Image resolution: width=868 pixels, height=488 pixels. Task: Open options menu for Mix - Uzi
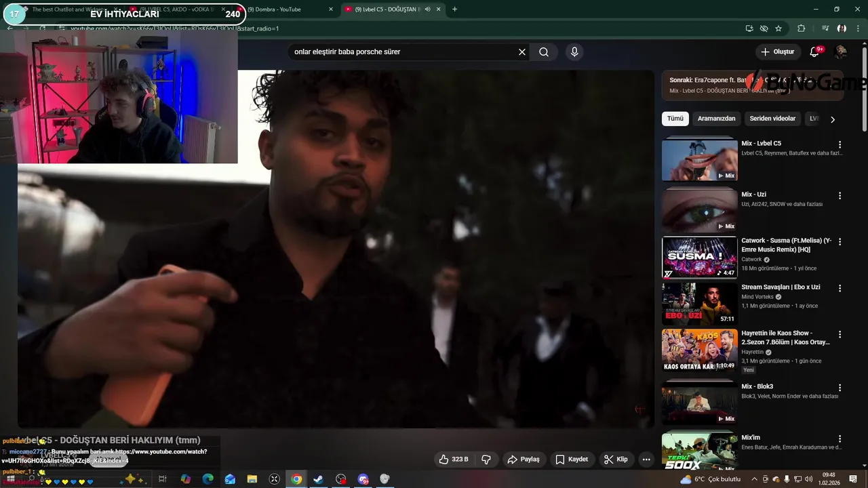(840, 196)
